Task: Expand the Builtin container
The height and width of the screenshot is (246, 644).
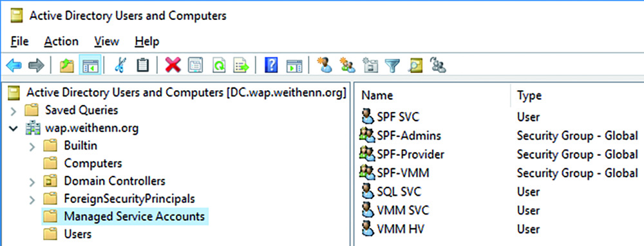Action: (32, 146)
